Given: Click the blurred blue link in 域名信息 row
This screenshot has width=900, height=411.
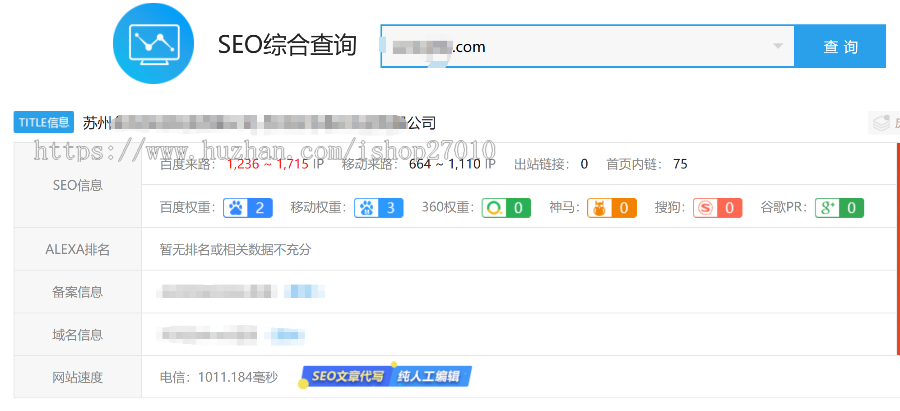Looking at the screenshot, I should (x=286, y=334).
